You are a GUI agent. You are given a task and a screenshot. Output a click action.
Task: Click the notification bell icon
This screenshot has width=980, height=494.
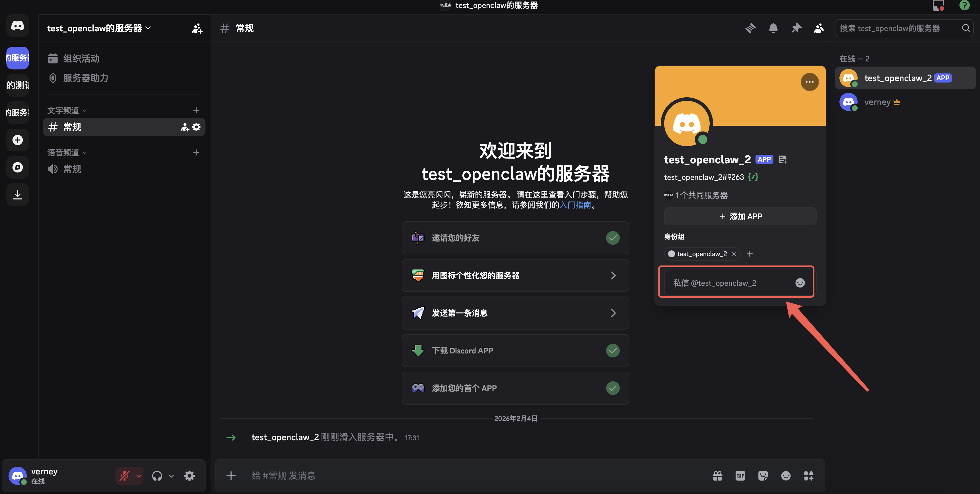(x=773, y=28)
